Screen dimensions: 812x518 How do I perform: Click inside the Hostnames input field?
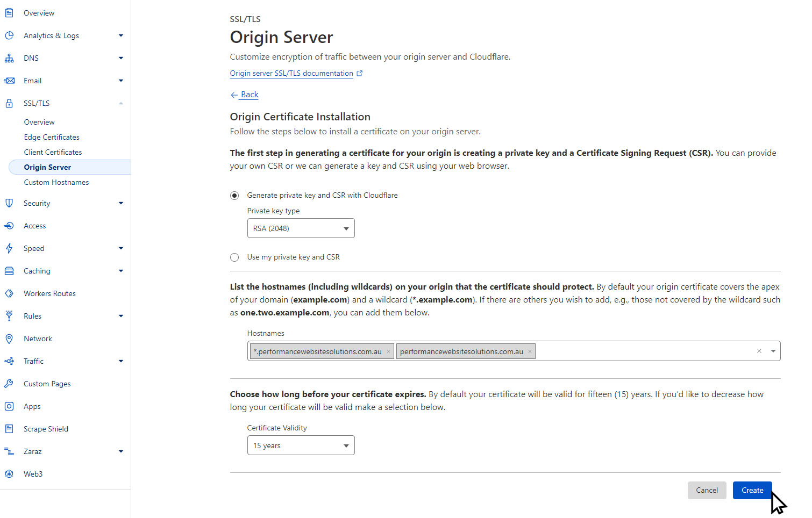pyautogui.click(x=640, y=351)
